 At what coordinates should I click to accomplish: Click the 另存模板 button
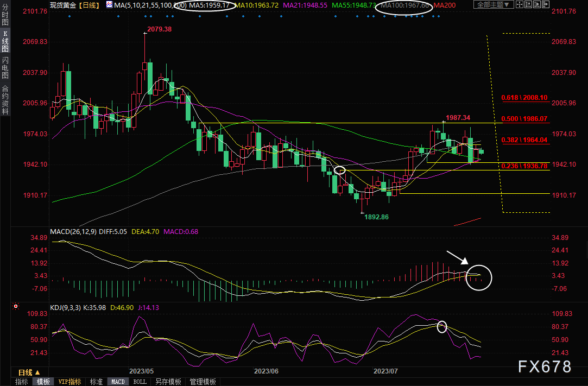click(167, 382)
